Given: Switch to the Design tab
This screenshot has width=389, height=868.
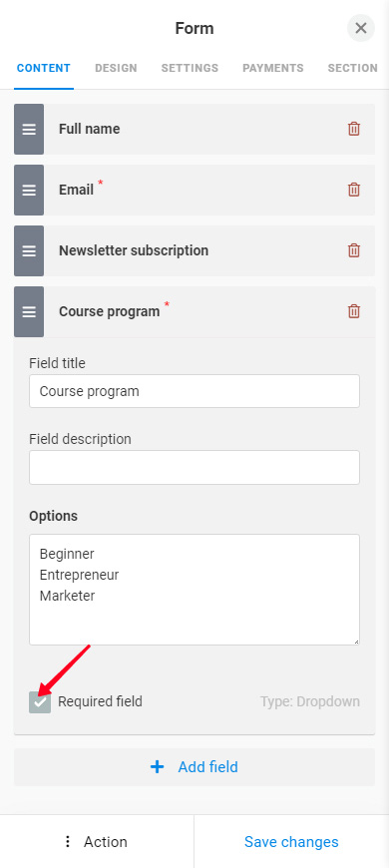Looking at the screenshot, I should (x=116, y=68).
